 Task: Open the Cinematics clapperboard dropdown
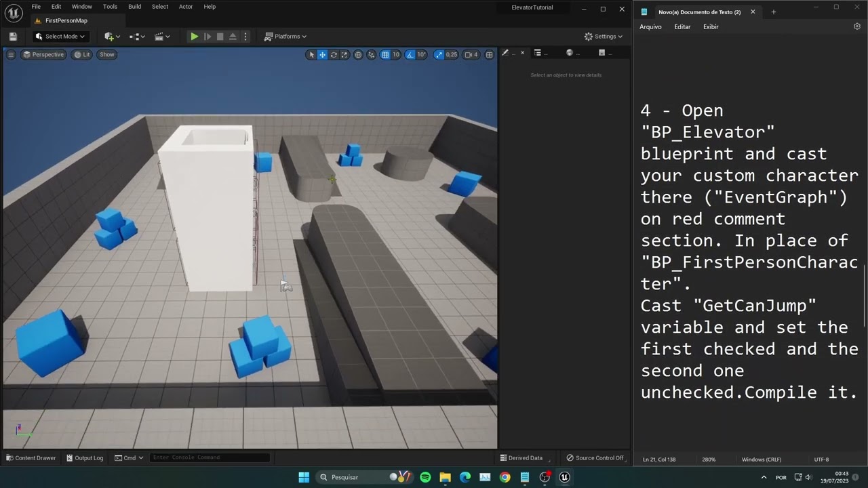(162, 37)
